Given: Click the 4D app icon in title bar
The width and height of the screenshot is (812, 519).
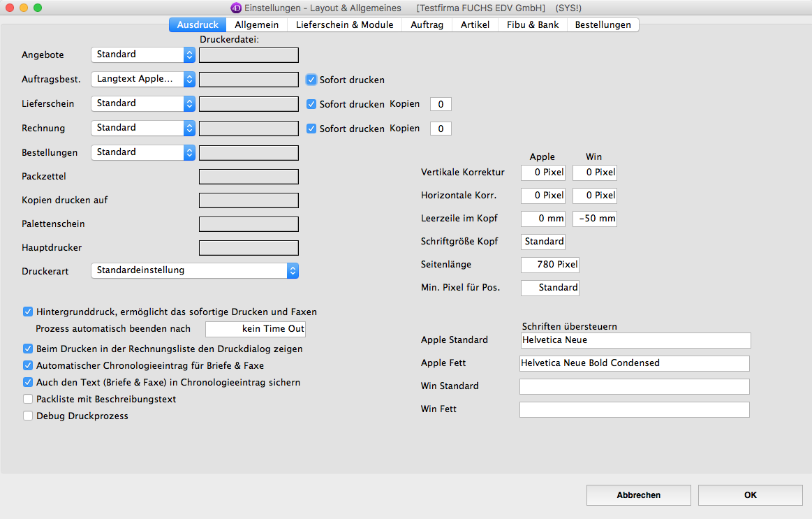Looking at the screenshot, I should click(x=236, y=8).
